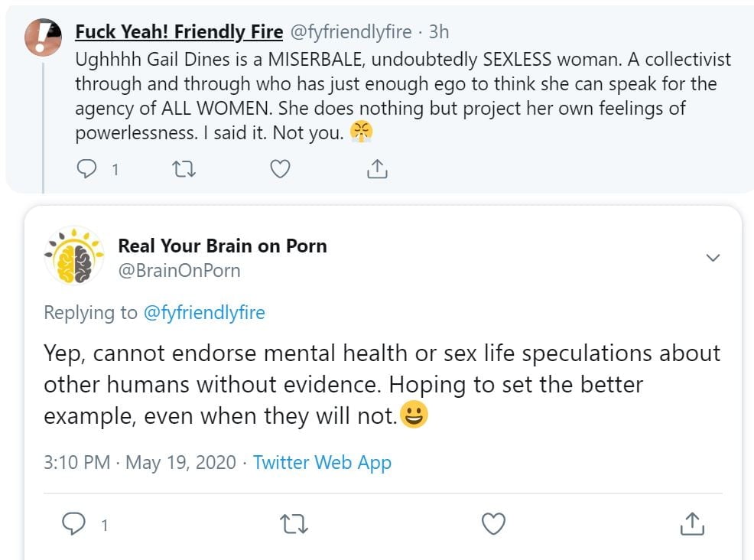Like the Friendly Fire tweet
This screenshot has width=754, height=560.
point(281,169)
